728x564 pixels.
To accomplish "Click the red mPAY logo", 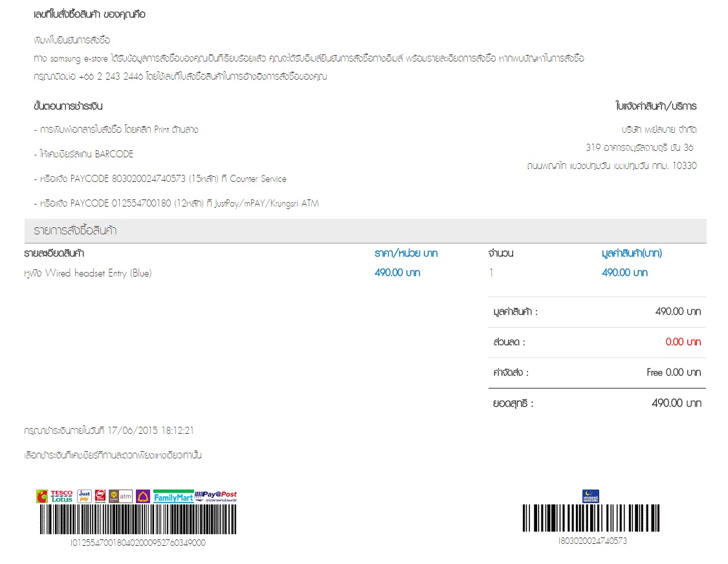I will point(100,496).
